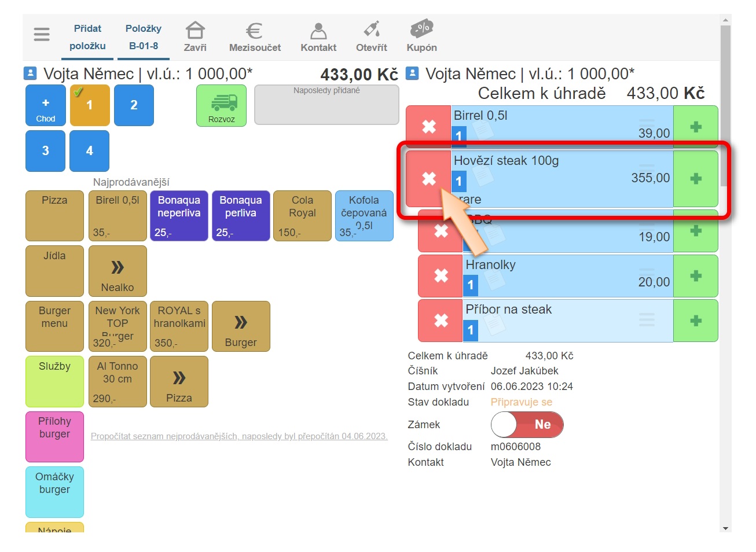Select the pink Přílohy burger category tile
The width and height of the screenshot is (756, 552).
tap(54, 436)
